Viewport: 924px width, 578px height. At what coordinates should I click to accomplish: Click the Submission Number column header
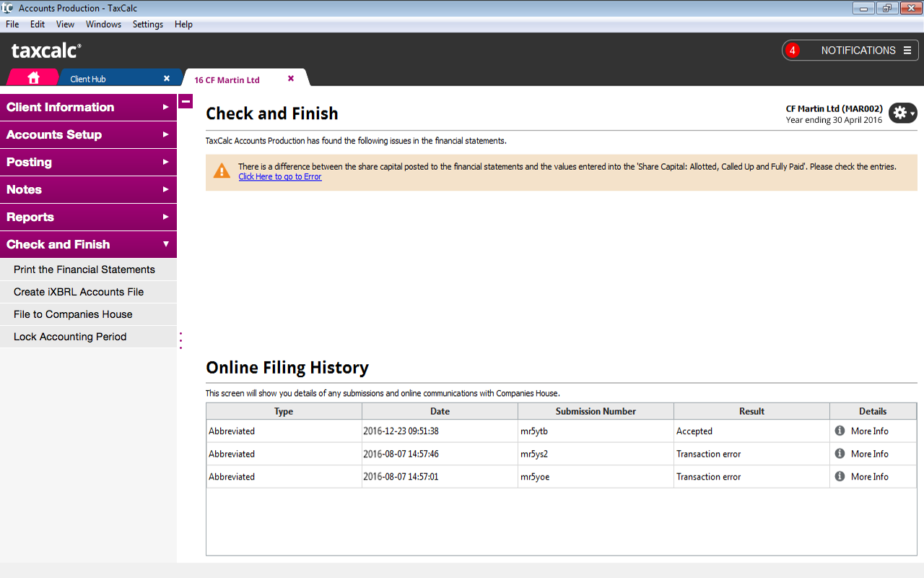click(x=596, y=411)
